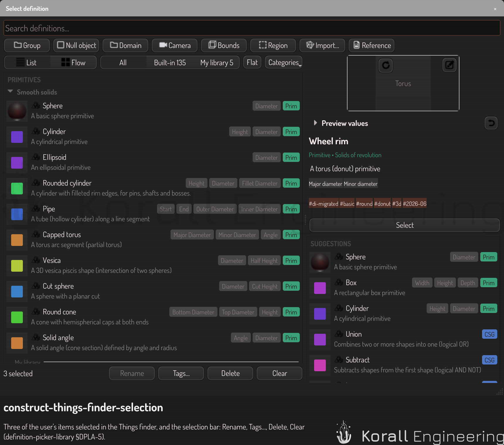Switch to List view
This screenshot has width=504, height=445.
27,63
